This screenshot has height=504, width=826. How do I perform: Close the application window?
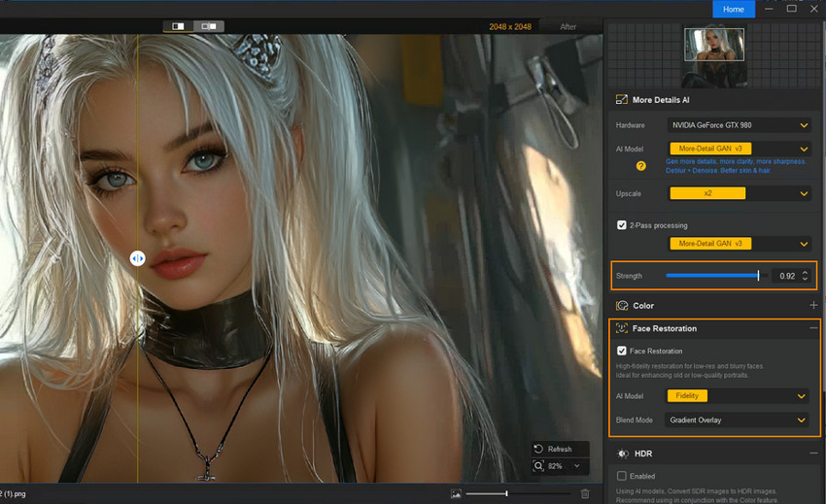(x=814, y=9)
